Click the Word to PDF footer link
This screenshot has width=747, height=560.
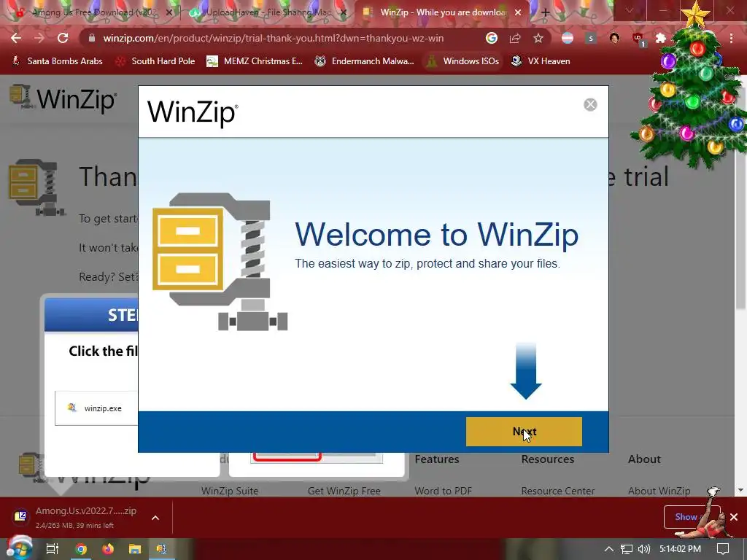click(x=443, y=491)
